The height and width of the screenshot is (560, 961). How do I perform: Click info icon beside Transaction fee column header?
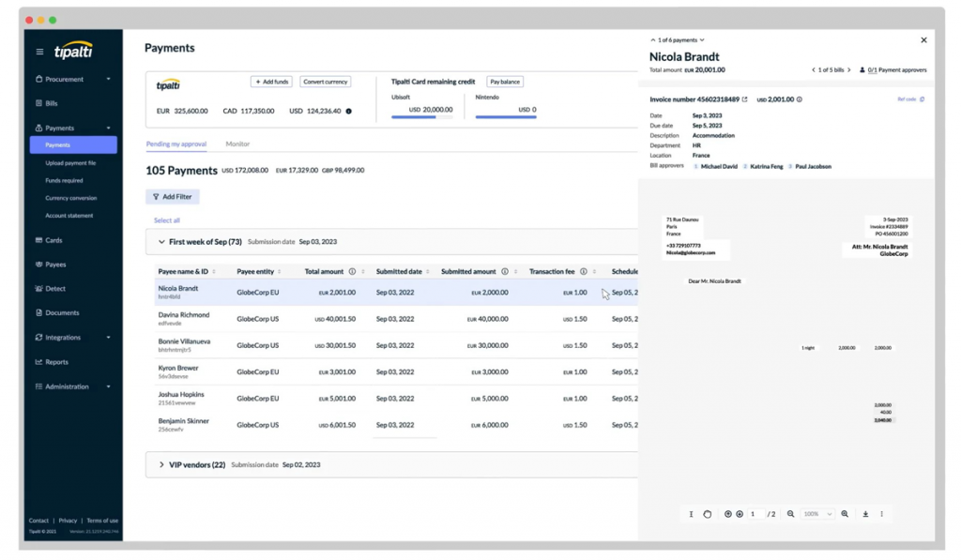coord(584,271)
